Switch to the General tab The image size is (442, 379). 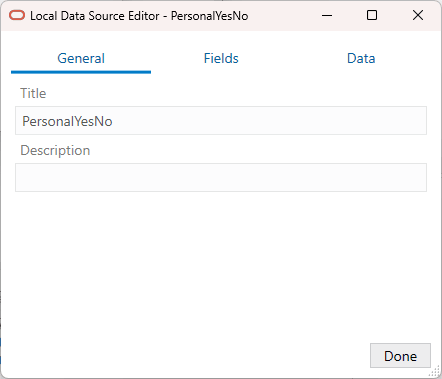click(81, 59)
